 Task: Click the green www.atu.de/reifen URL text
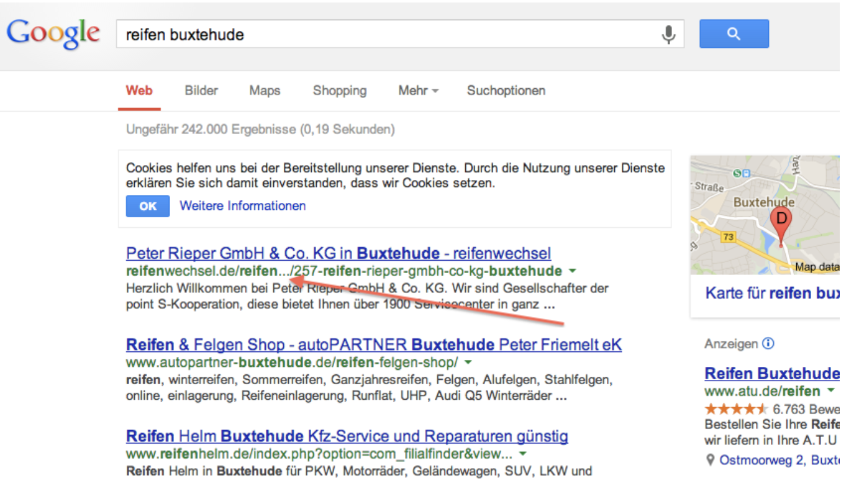click(763, 391)
